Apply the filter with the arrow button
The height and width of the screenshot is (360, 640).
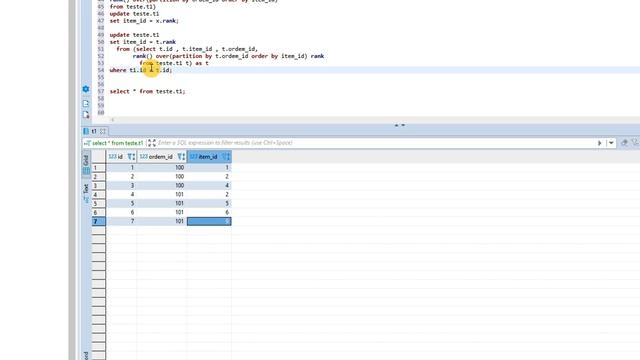[600, 143]
